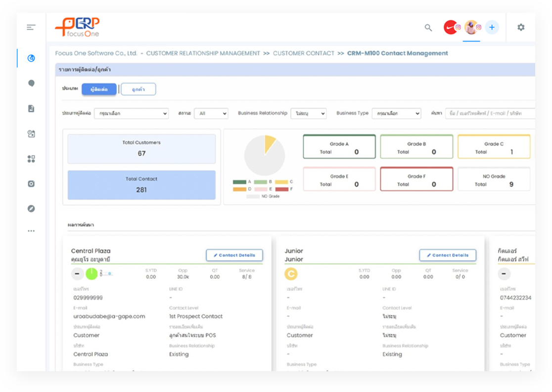The width and height of the screenshot is (552, 392).
Task: Select the apps grid sidebar icon
Action: 31,159
